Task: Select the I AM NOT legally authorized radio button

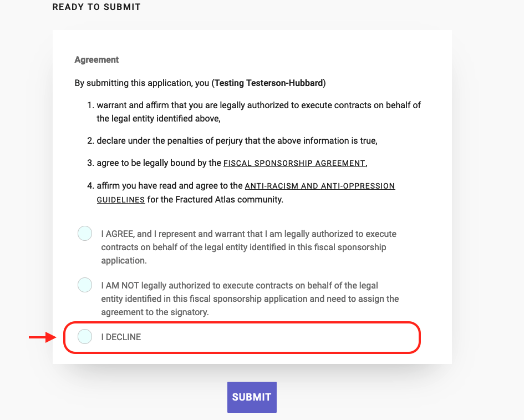Action: [x=85, y=285]
